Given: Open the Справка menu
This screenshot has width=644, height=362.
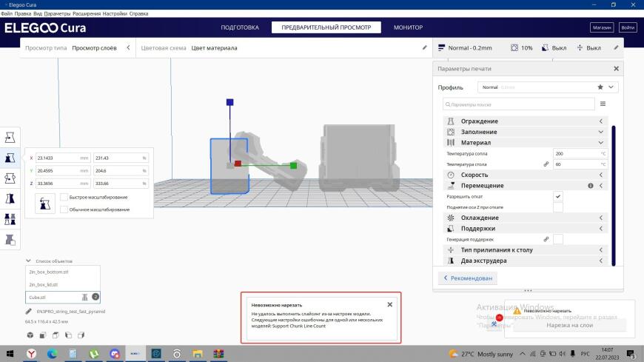Looking at the screenshot, I should 138,13.
